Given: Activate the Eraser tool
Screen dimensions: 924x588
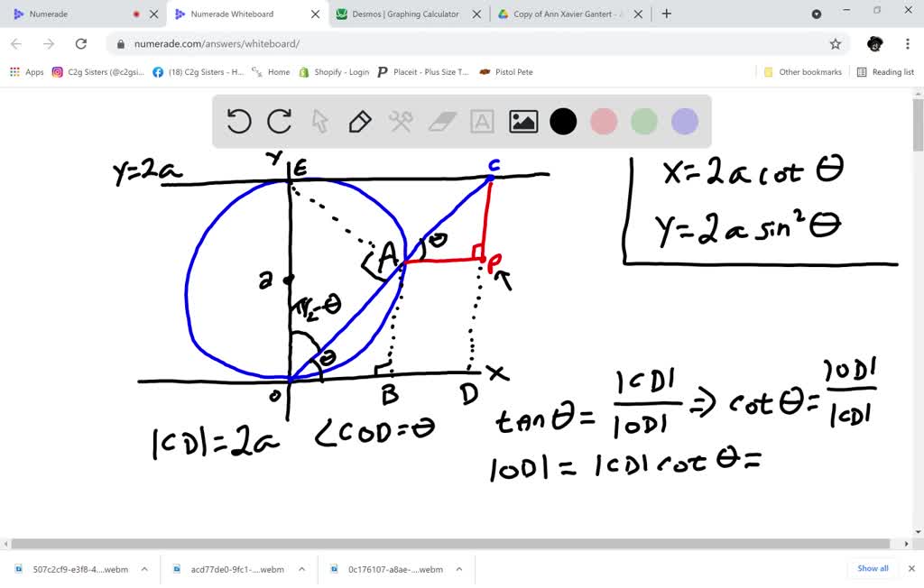Looking at the screenshot, I should coord(440,121).
